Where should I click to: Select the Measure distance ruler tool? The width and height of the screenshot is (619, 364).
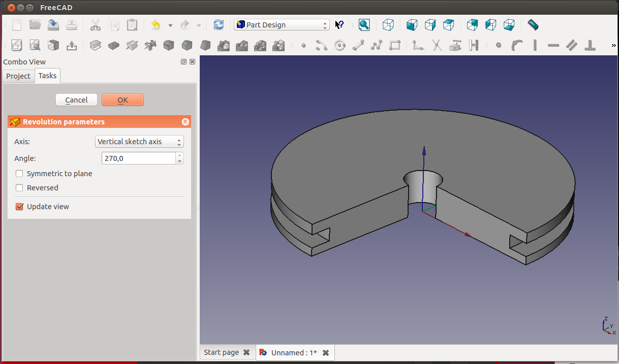[533, 24]
